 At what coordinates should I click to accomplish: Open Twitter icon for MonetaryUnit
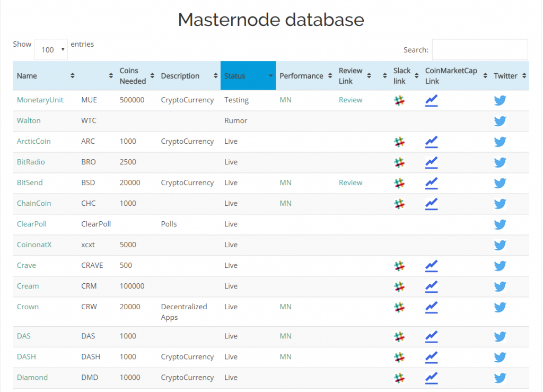500,100
